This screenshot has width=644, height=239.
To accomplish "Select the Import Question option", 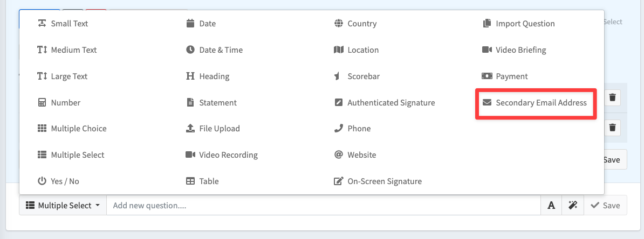I will coord(519,23).
